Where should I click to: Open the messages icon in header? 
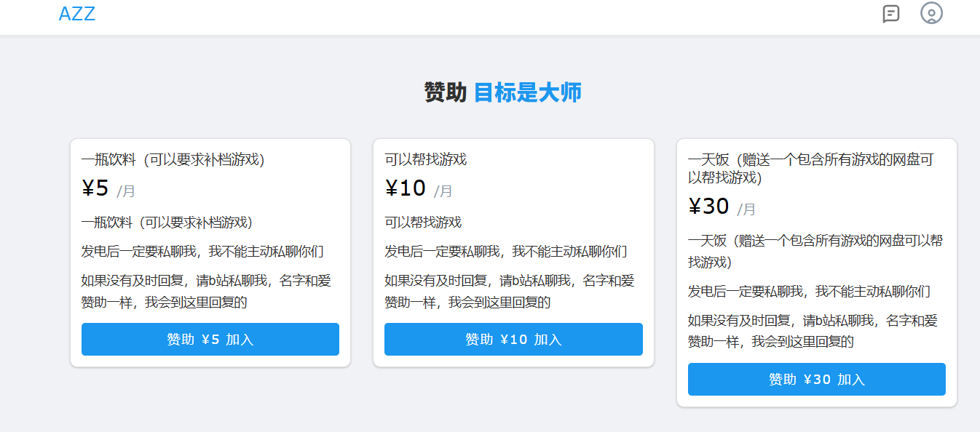point(890,14)
